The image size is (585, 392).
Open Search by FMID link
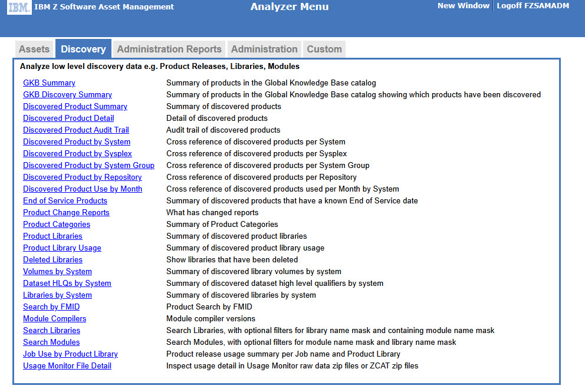click(x=51, y=307)
